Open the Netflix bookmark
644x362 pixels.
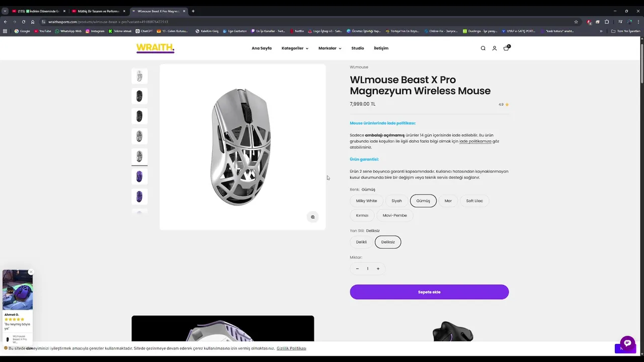(297, 31)
